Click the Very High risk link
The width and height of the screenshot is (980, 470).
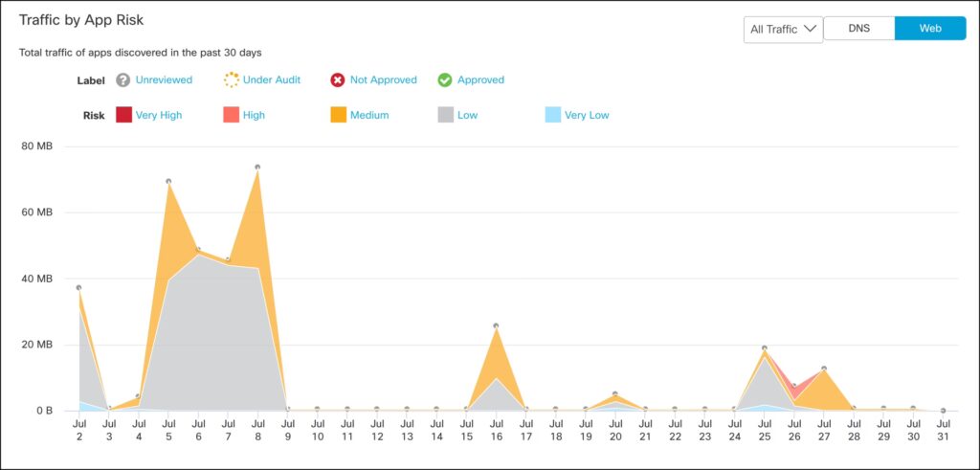tap(158, 115)
